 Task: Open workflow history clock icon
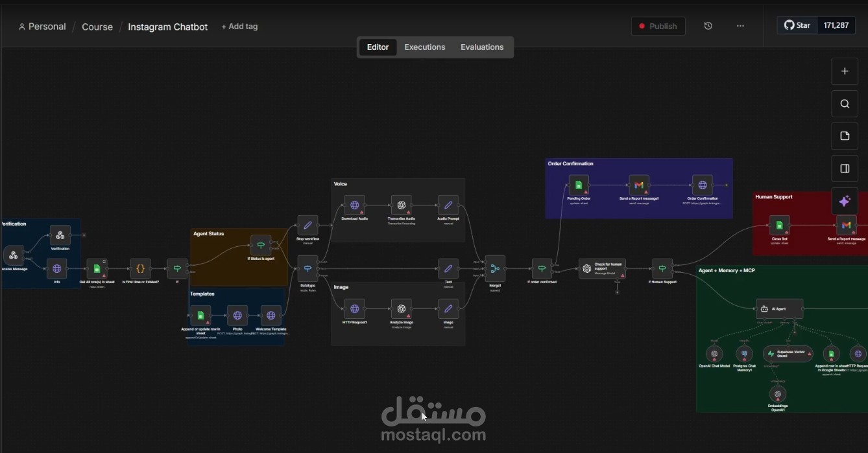(x=708, y=26)
